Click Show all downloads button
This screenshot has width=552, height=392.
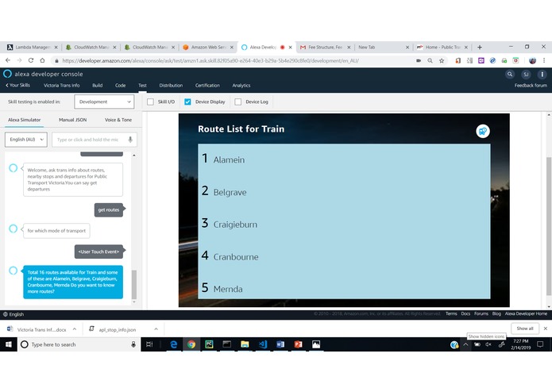[x=524, y=329]
